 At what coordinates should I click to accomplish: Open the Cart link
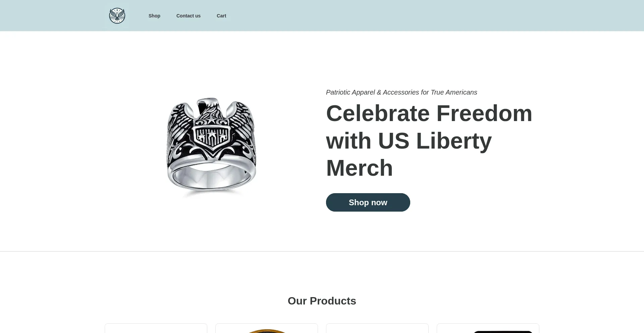click(x=221, y=16)
